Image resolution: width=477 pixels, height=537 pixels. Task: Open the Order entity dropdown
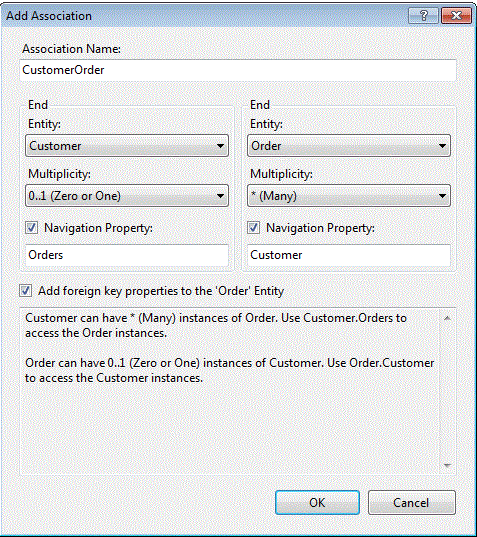click(x=349, y=146)
